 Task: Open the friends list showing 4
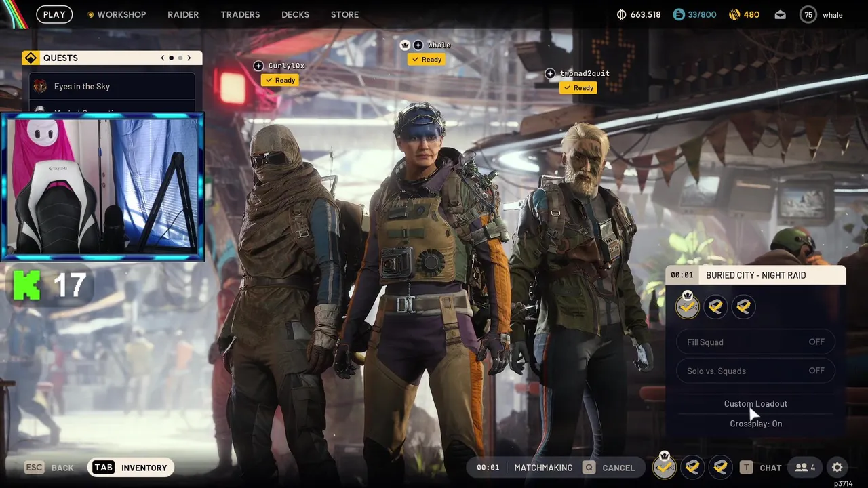tap(805, 468)
